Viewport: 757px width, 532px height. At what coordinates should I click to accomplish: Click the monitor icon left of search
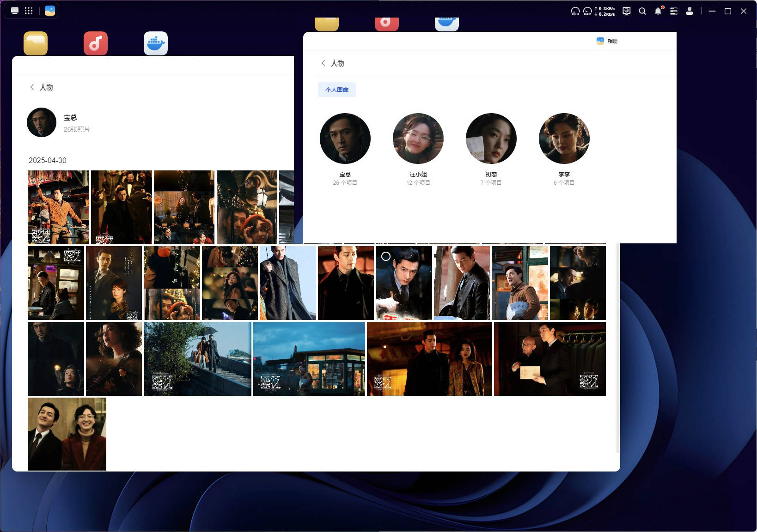(x=627, y=11)
